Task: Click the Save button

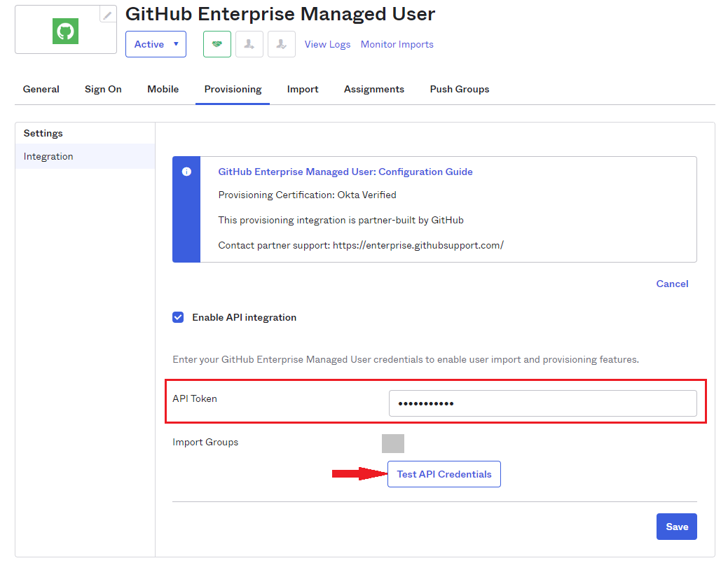Action: pyautogui.click(x=676, y=527)
